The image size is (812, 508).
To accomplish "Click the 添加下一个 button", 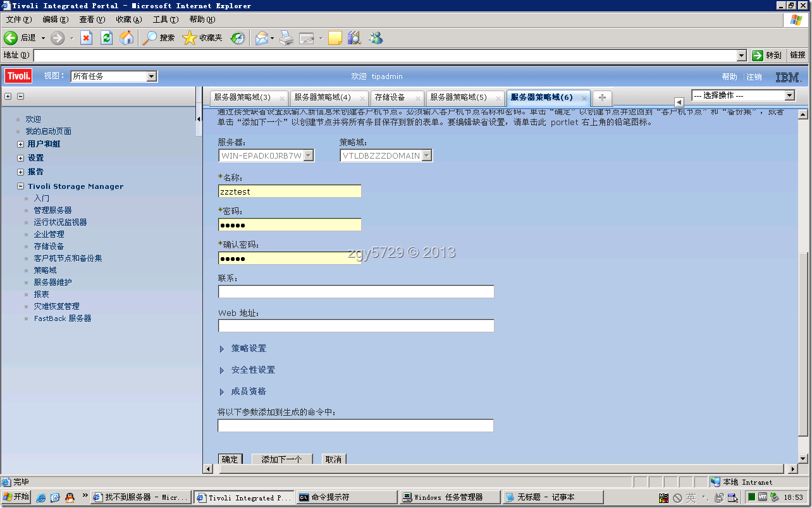I will (282, 459).
